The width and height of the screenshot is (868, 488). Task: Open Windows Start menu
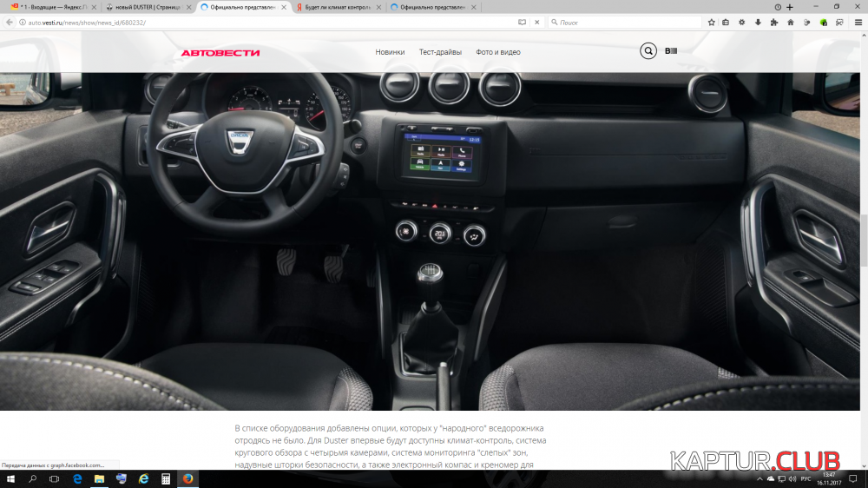point(10,478)
